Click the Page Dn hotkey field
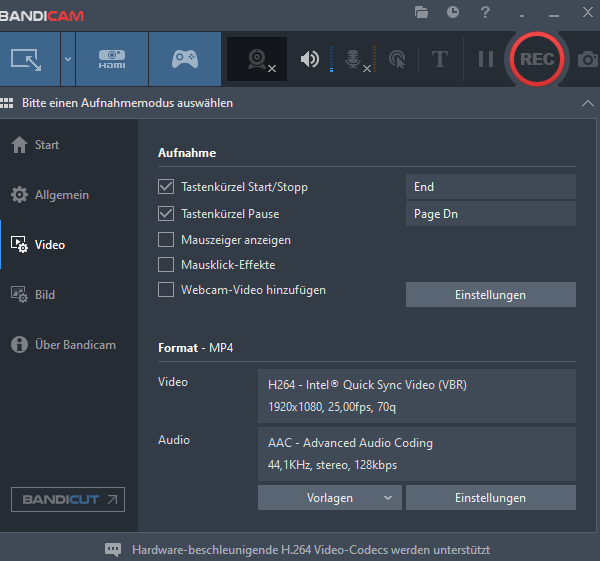The height and width of the screenshot is (561, 600). click(491, 214)
